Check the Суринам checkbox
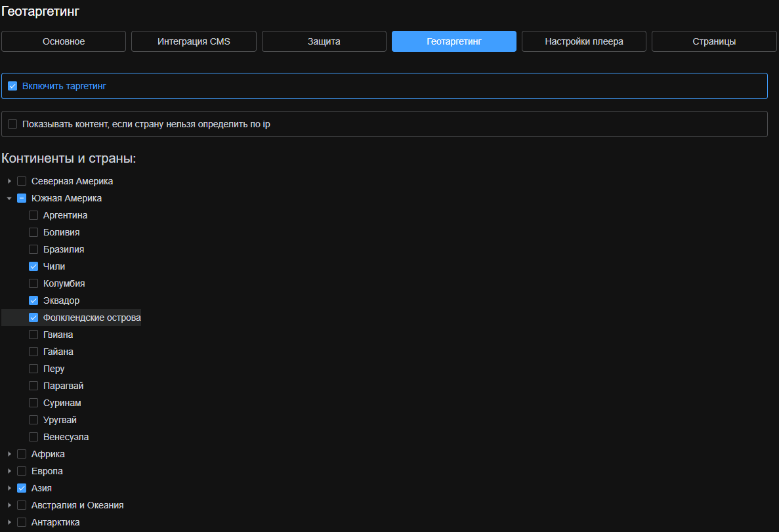The height and width of the screenshot is (532, 779). coord(33,403)
